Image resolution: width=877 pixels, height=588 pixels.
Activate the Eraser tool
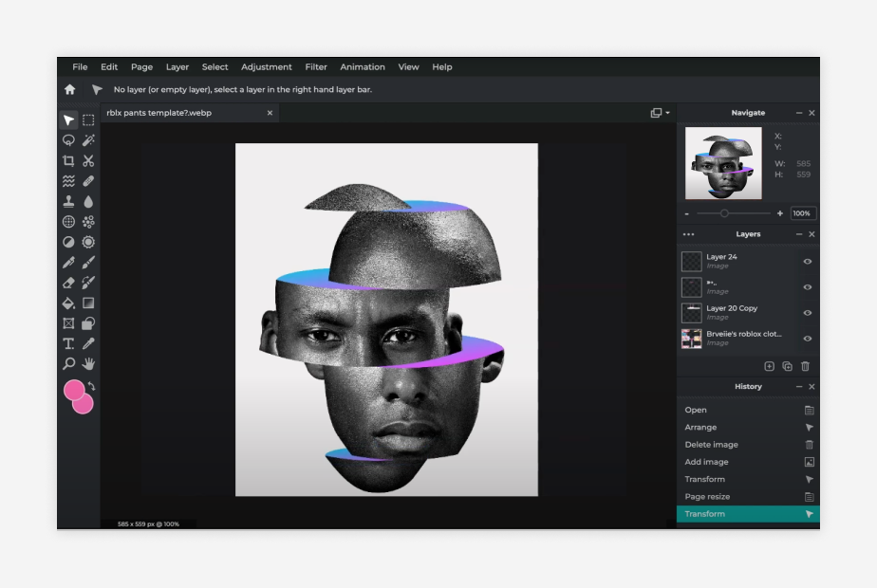click(x=68, y=283)
